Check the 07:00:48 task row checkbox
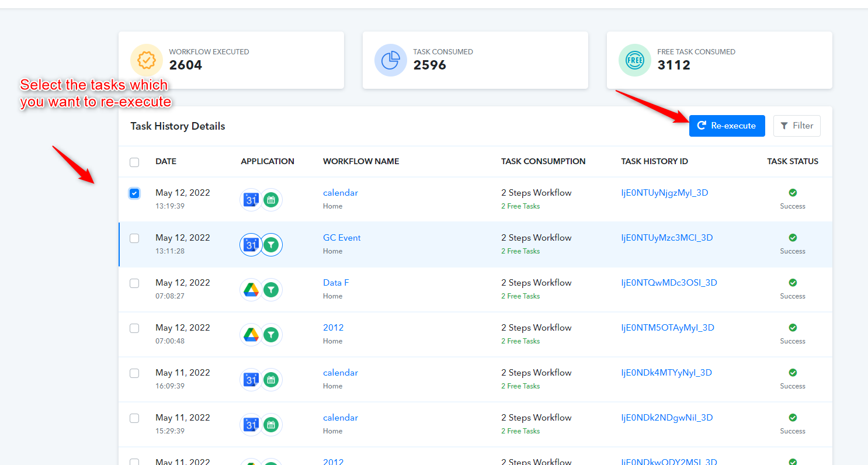 coord(134,328)
